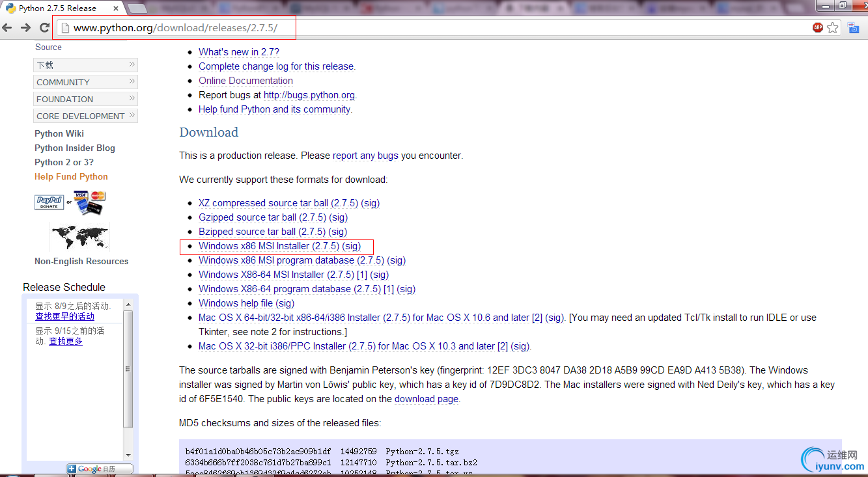Open the Python 2 or 3? link
This screenshot has height=477, width=868.
pos(64,162)
